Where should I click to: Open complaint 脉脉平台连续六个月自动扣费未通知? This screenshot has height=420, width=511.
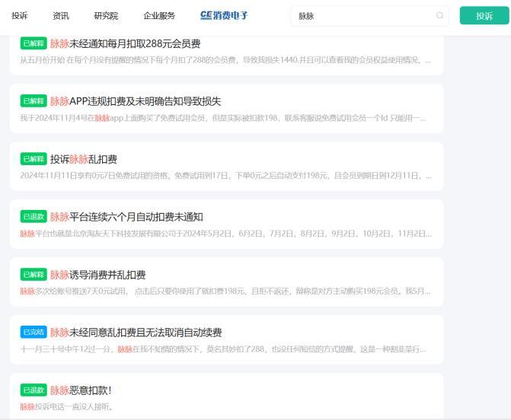pos(126,217)
